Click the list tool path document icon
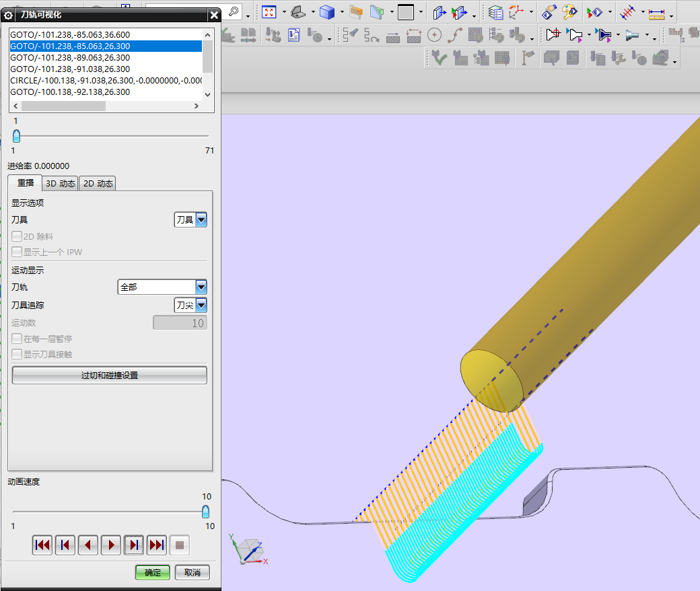 pyautogui.click(x=293, y=35)
